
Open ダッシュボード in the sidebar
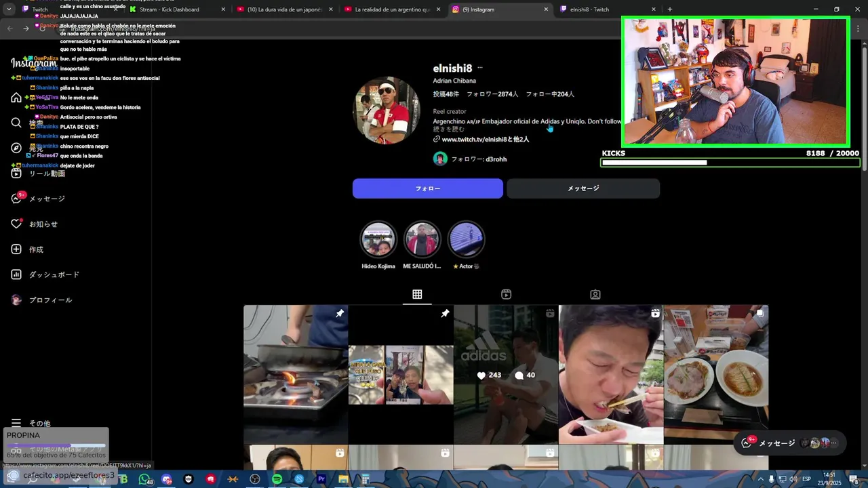[x=45, y=274]
